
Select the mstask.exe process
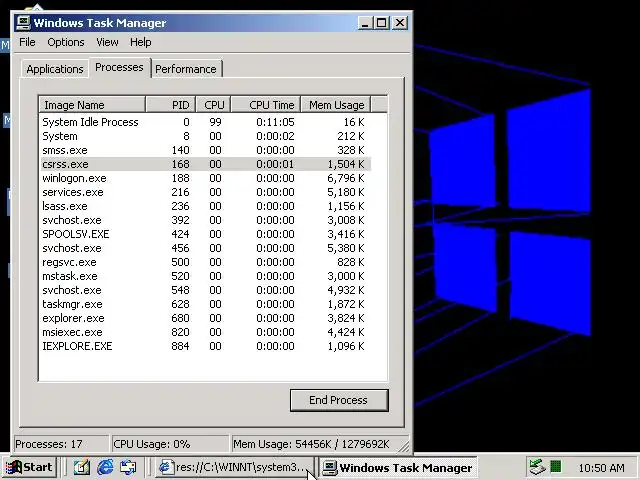tap(205, 276)
